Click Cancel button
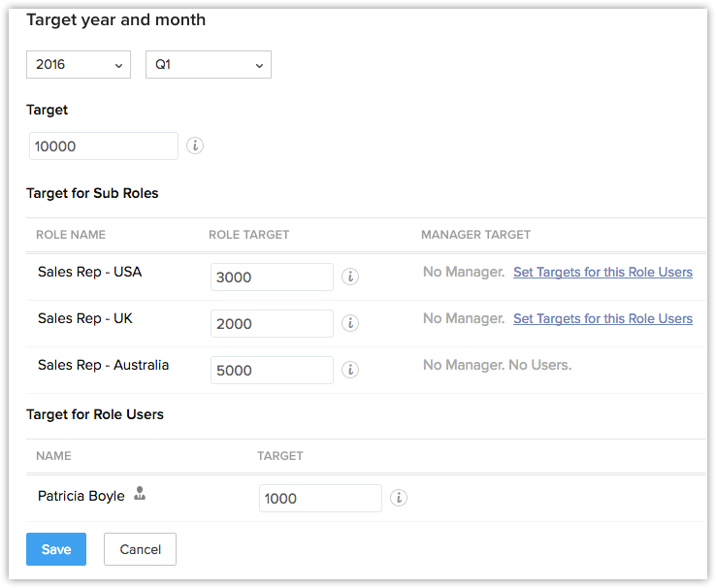 pyautogui.click(x=140, y=549)
